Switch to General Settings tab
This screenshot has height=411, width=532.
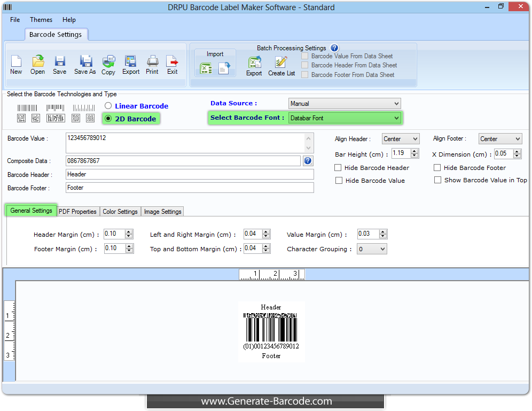tap(31, 211)
